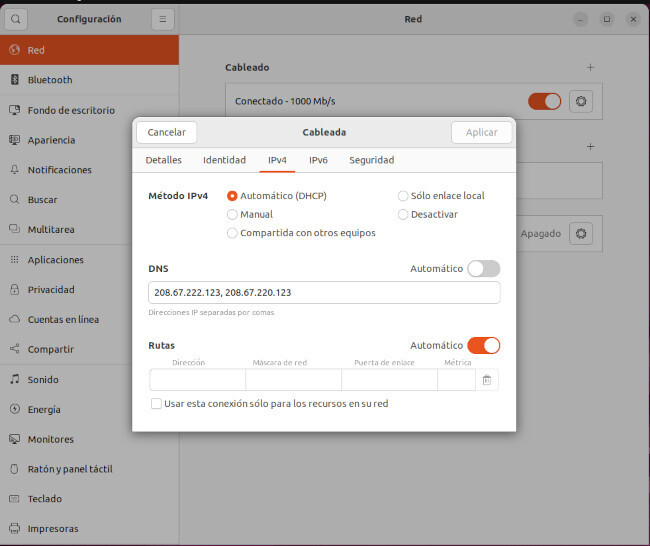Image resolution: width=650 pixels, height=546 pixels.
Task: Disable the automatic Rutas switch
Action: [x=483, y=346]
